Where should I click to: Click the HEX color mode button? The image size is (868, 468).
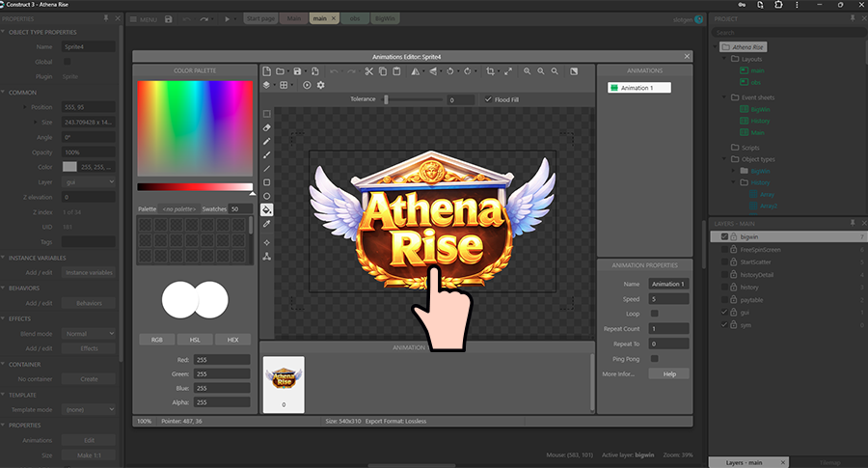[x=232, y=340]
